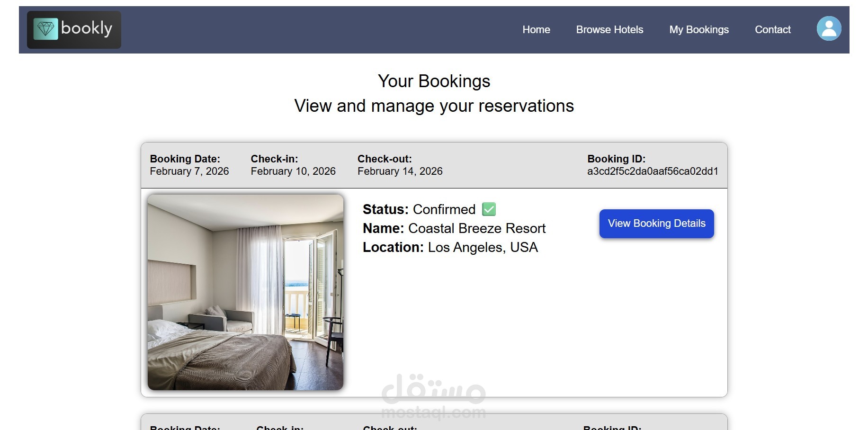
Task: Click the check-in date February 10, 2026
Action: click(293, 171)
